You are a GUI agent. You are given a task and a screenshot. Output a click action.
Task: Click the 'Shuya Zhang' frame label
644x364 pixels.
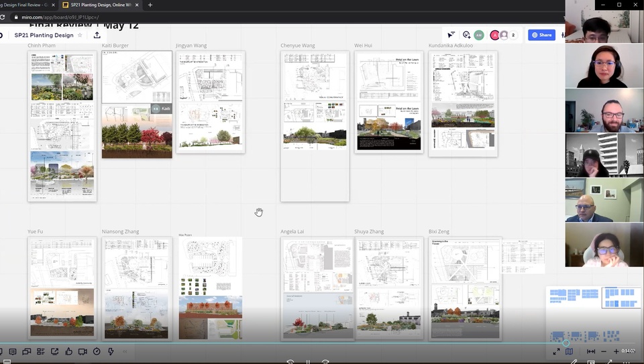coord(369,231)
